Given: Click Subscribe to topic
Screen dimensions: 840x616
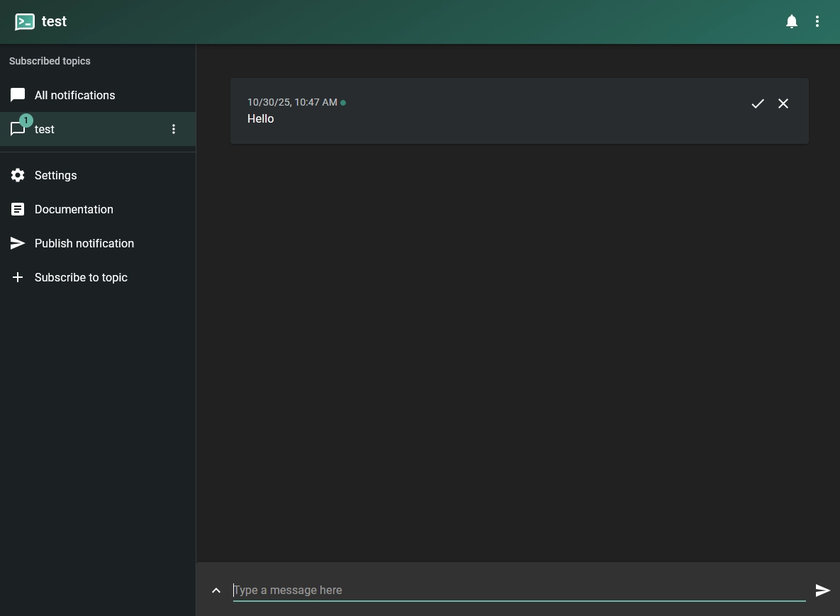Looking at the screenshot, I should pos(81,277).
